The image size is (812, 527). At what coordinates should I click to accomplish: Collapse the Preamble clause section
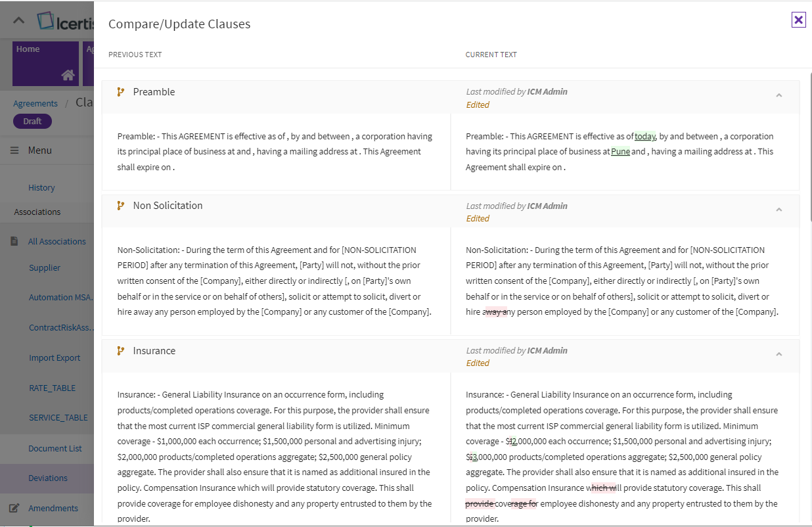point(778,96)
